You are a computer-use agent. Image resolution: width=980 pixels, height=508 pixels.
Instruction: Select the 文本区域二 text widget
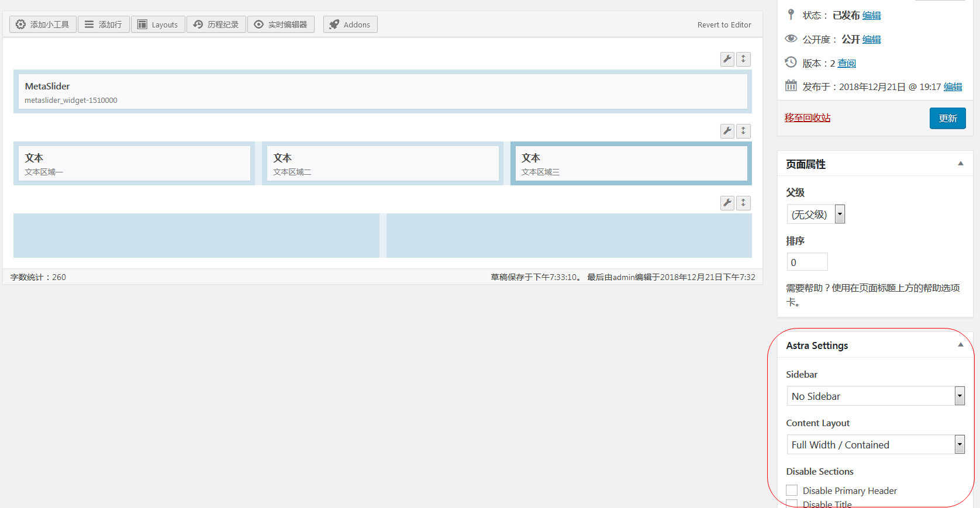click(x=382, y=164)
